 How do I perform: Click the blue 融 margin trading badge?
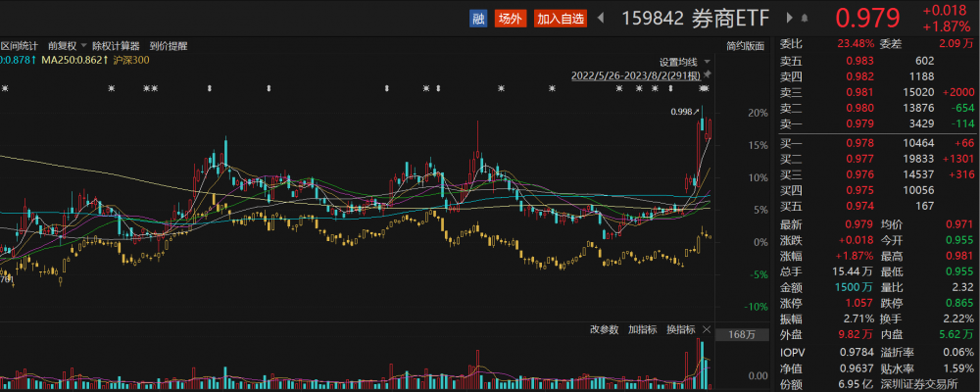pos(478,18)
